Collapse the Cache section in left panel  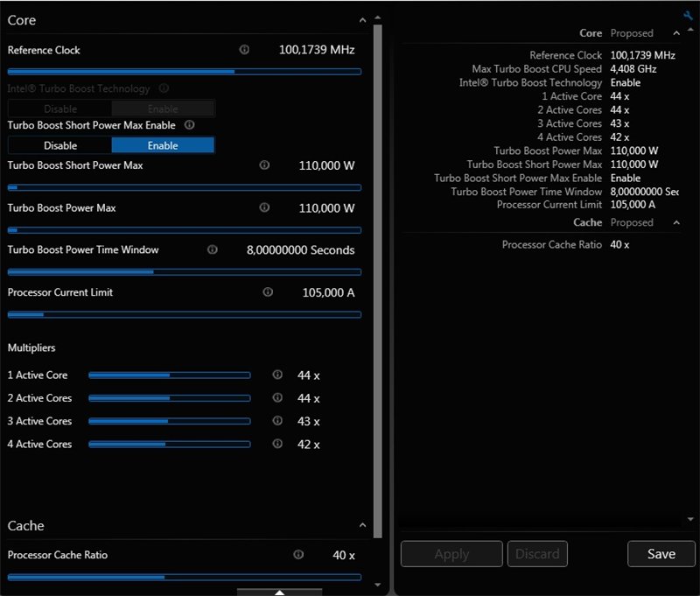point(362,525)
